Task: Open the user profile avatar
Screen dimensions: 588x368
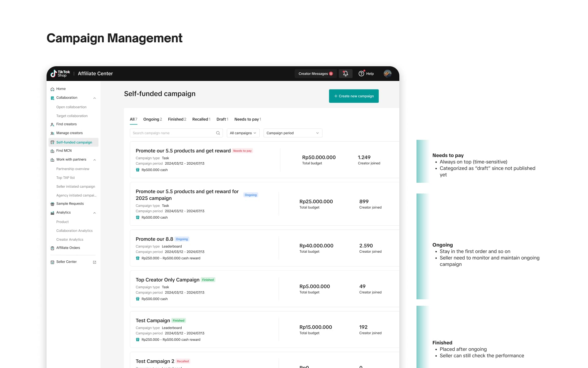Action: (x=387, y=74)
